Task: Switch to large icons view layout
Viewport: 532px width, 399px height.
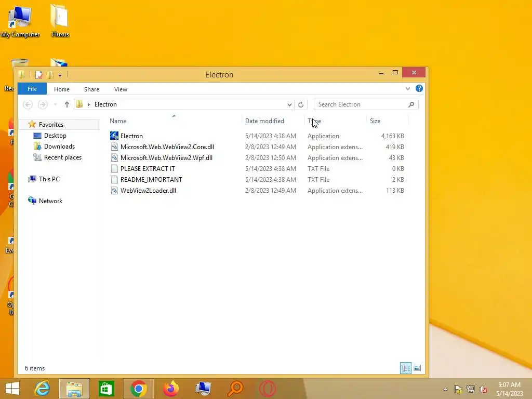Action: pyautogui.click(x=417, y=368)
